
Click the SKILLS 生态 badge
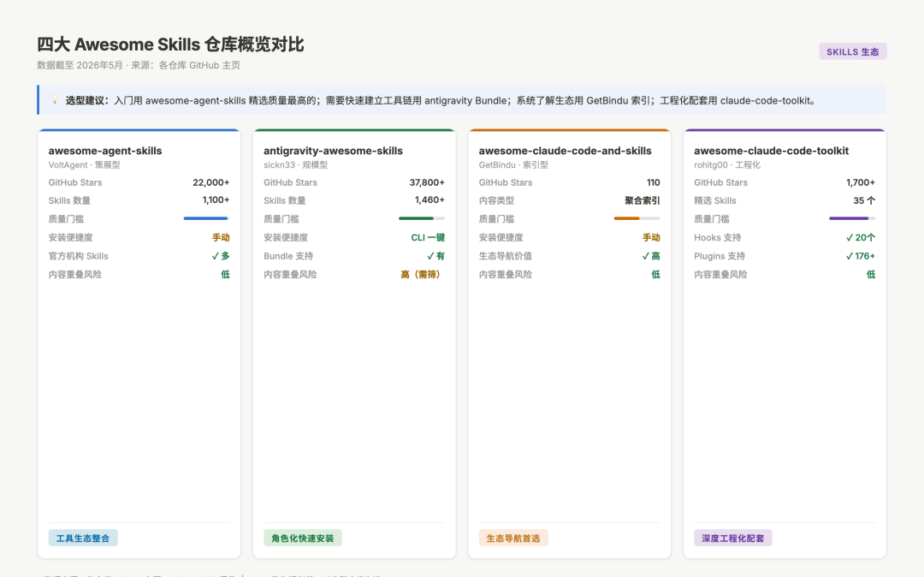[853, 52]
